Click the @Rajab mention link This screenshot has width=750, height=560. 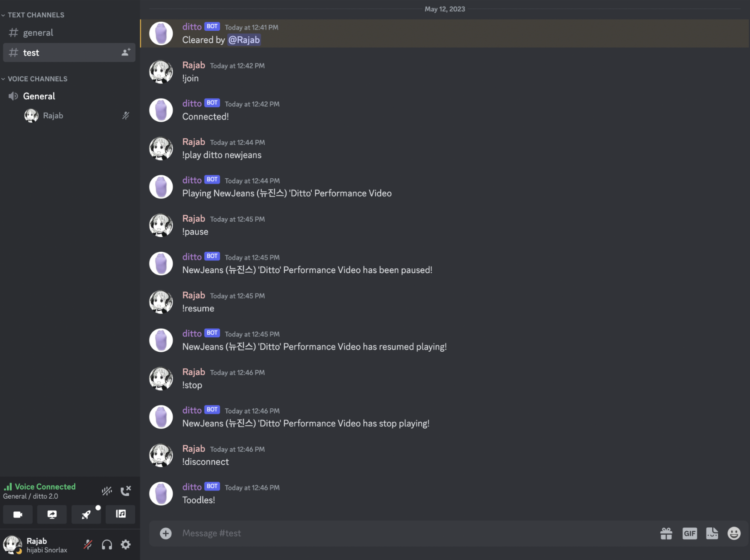[244, 40]
